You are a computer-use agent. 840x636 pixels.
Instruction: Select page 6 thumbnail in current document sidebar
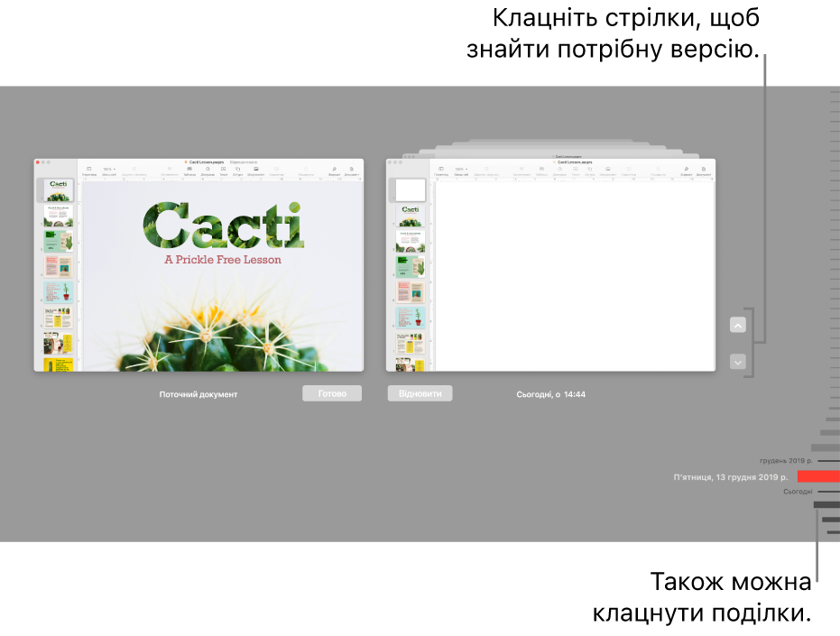point(58,318)
